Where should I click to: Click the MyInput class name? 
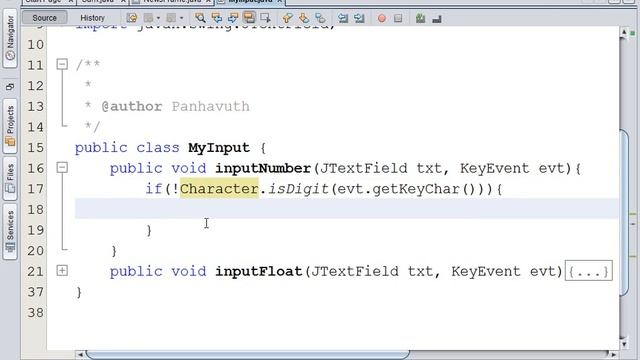219,148
